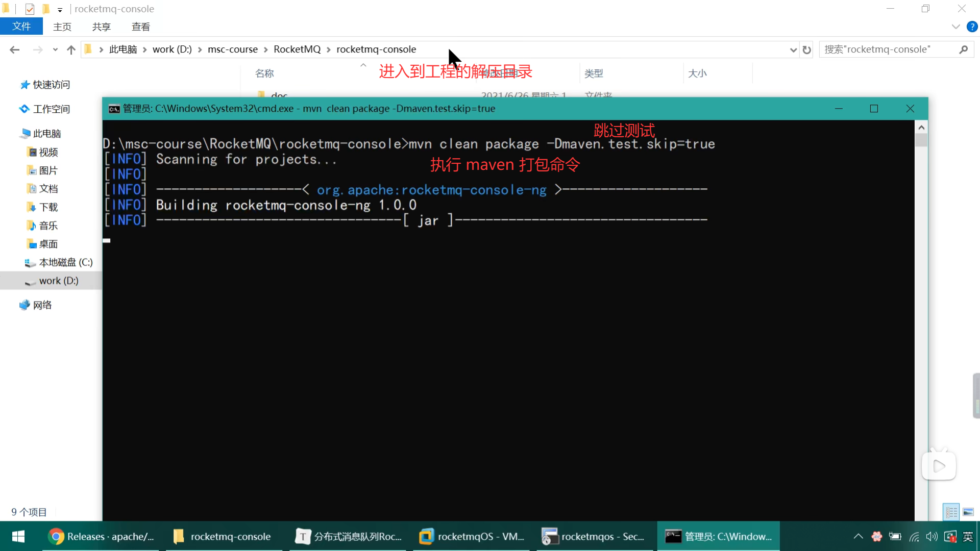Open the rocketmqOS VMware taskbar item
This screenshot has height=551, width=980.
point(472,536)
